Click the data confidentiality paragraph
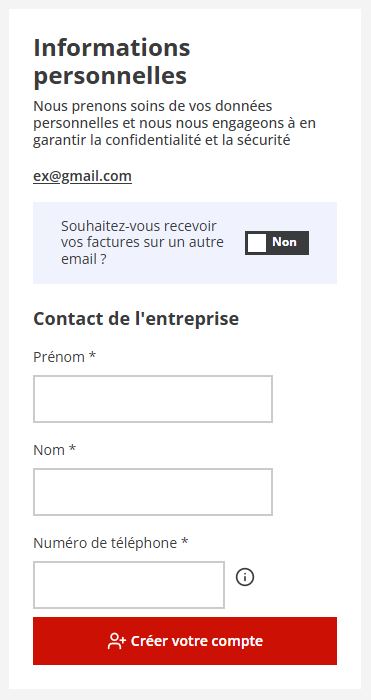The height and width of the screenshot is (700, 371). [x=175, y=123]
